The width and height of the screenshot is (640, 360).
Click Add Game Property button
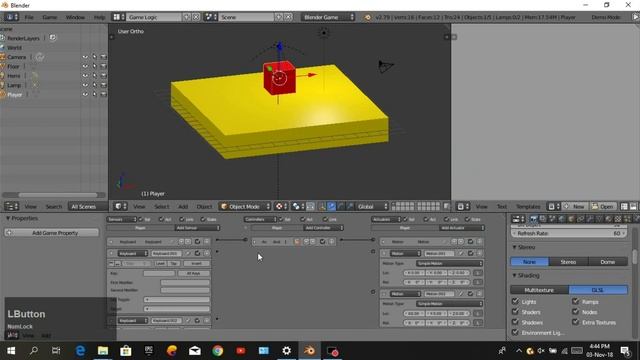(x=51, y=233)
